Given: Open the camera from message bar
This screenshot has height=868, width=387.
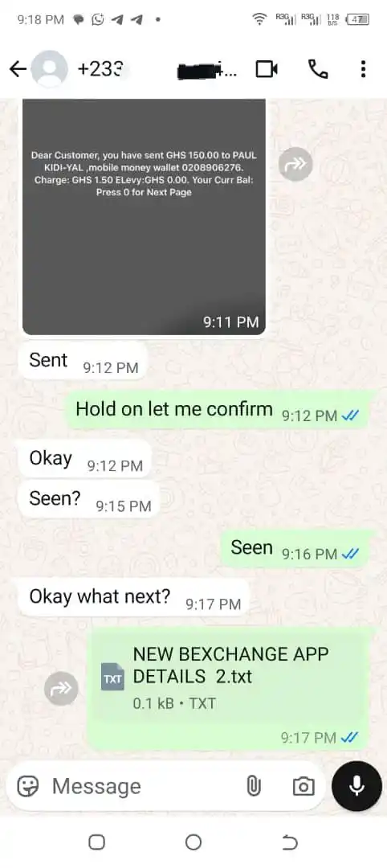Looking at the screenshot, I should pos(303,786).
